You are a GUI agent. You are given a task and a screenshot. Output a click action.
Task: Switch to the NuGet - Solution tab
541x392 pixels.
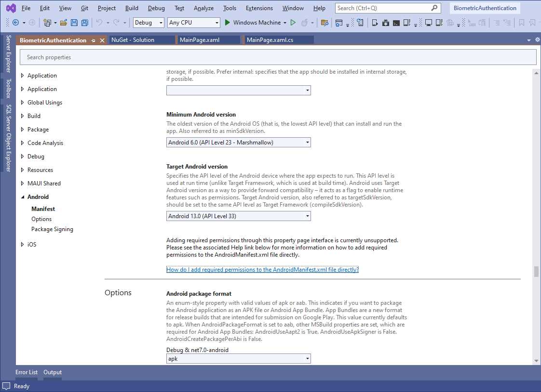click(142, 40)
